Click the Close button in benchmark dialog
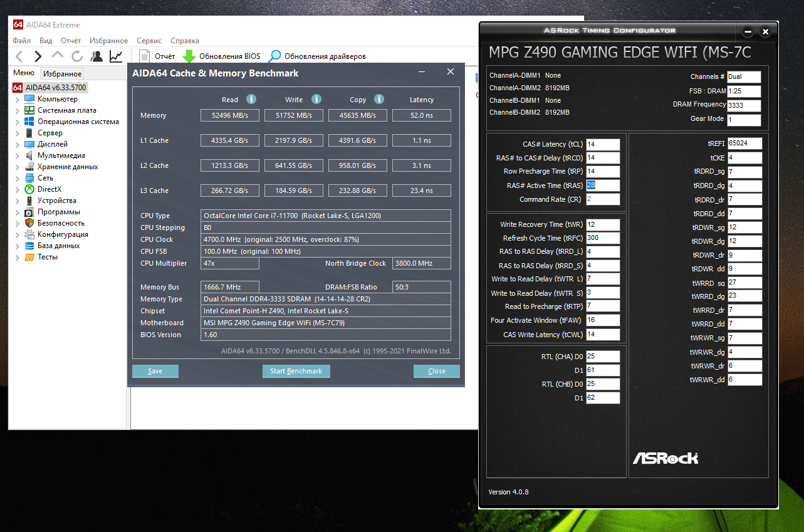The image size is (804, 532). 437,371
